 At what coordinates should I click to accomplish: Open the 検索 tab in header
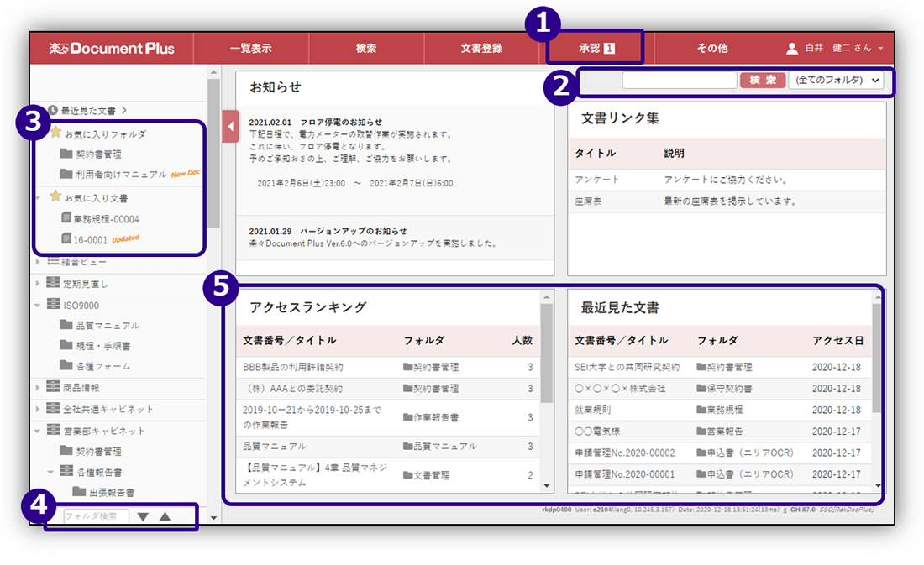pos(366,49)
